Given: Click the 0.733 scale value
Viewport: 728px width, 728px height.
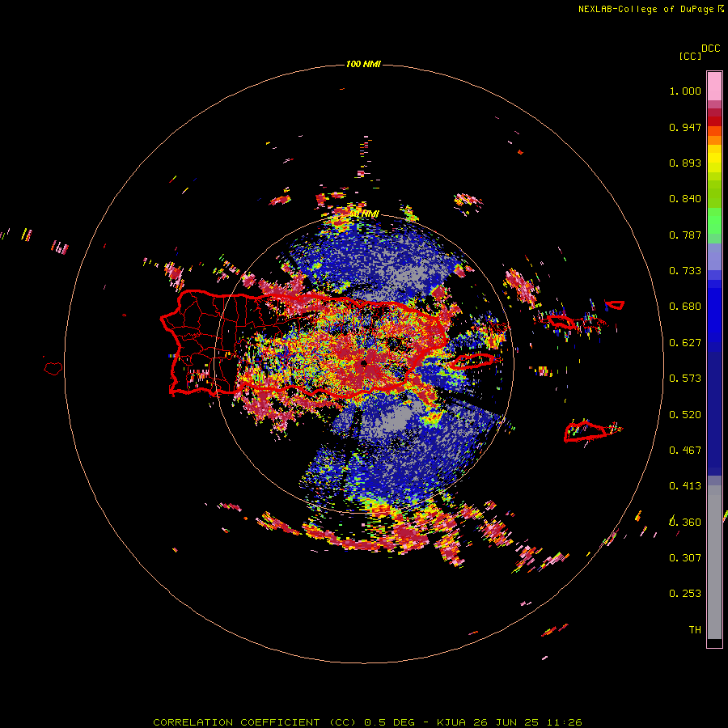Looking at the screenshot, I should (685, 271).
